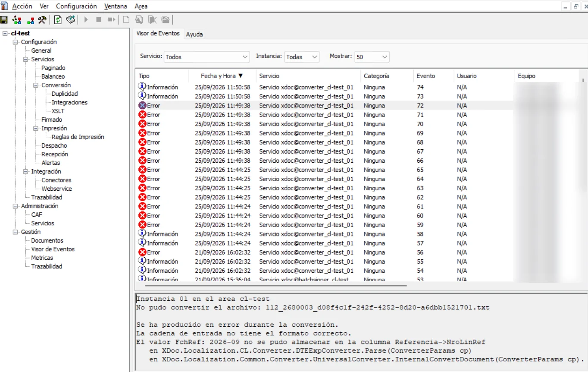This screenshot has width=588, height=372.
Task: Select Trazabilidad under Gestión
Action: (47, 266)
